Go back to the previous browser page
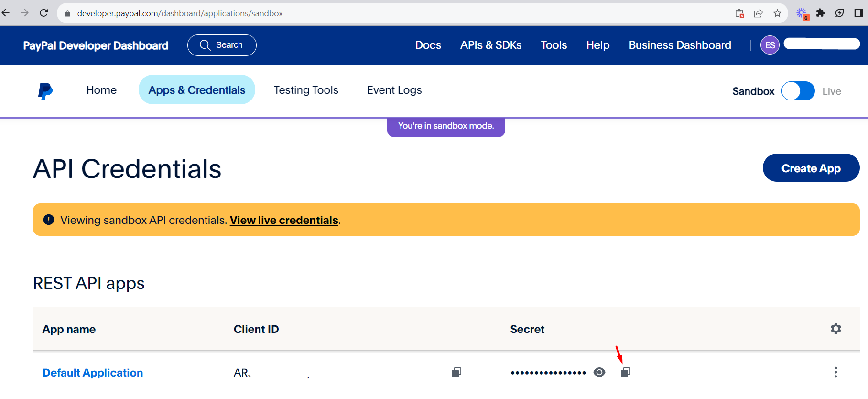This screenshot has width=868, height=399. point(6,13)
